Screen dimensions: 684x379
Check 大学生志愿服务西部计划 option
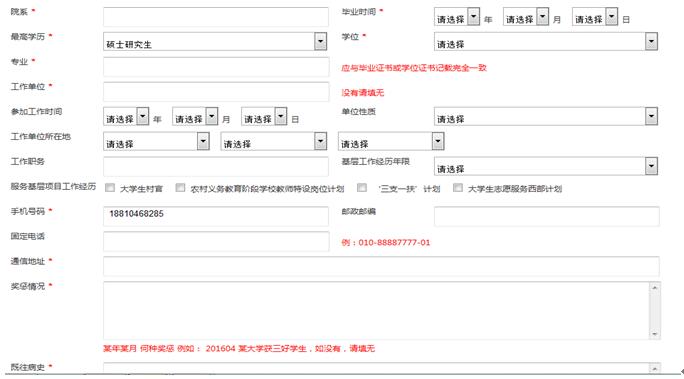[458, 188]
